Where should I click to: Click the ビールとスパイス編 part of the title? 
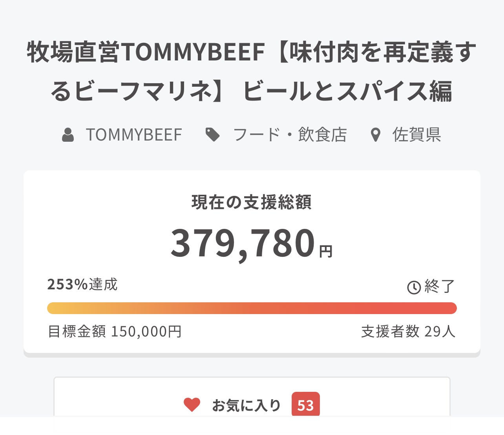pyautogui.click(x=348, y=91)
